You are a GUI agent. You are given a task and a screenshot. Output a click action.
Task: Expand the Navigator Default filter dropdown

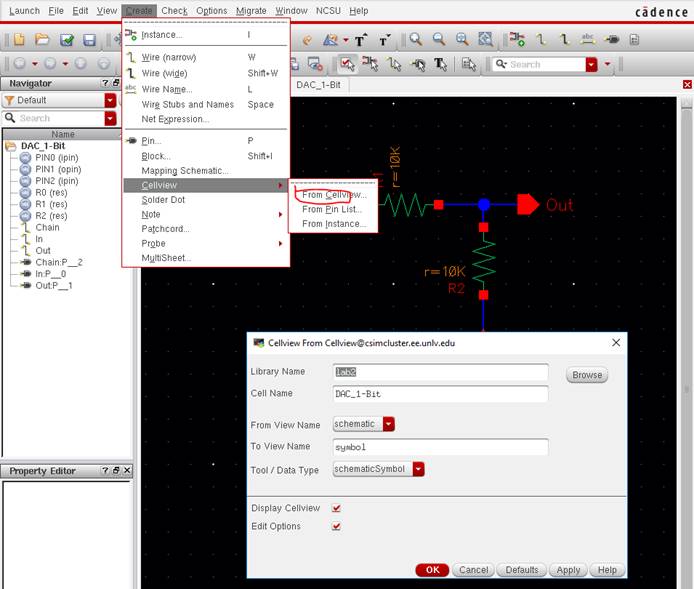[110, 100]
